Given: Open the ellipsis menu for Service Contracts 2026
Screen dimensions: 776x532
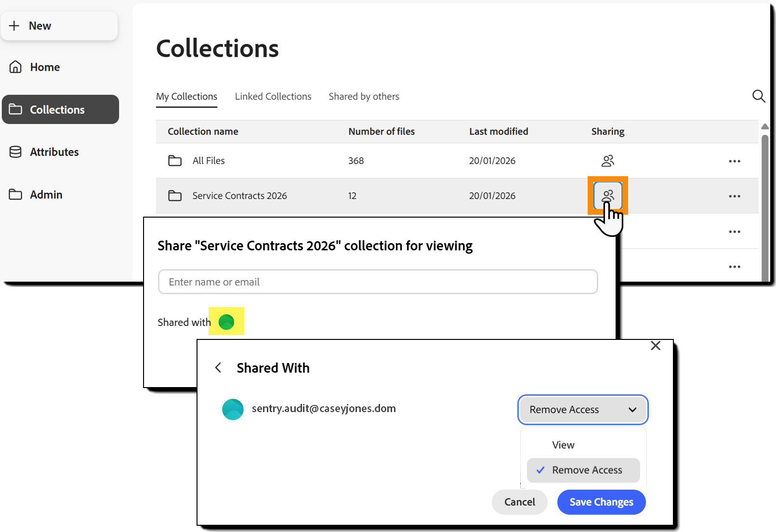Looking at the screenshot, I should pyautogui.click(x=734, y=196).
